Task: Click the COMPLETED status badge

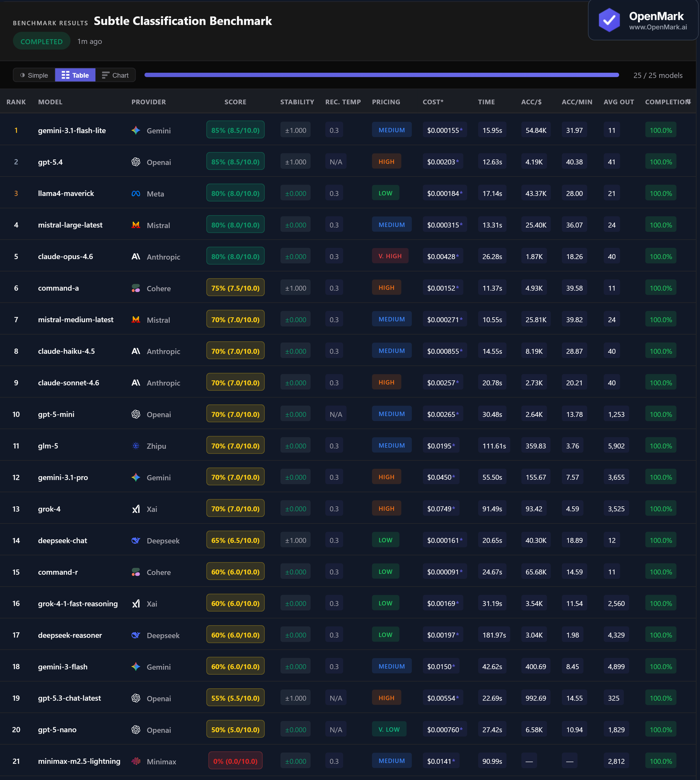Action: (x=41, y=41)
